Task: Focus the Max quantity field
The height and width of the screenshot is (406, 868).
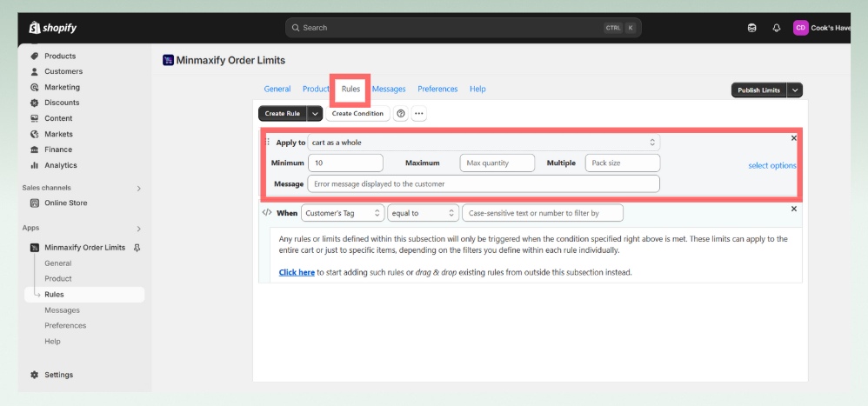Action: [x=497, y=163]
